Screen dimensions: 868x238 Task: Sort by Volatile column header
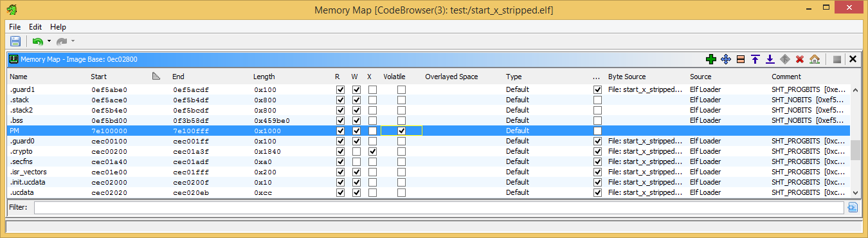[394, 77]
